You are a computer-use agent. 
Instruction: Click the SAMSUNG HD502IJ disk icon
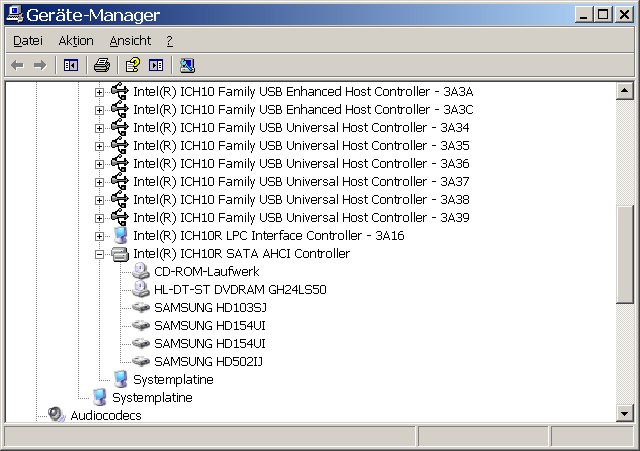pyautogui.click(x=141, y=361)
